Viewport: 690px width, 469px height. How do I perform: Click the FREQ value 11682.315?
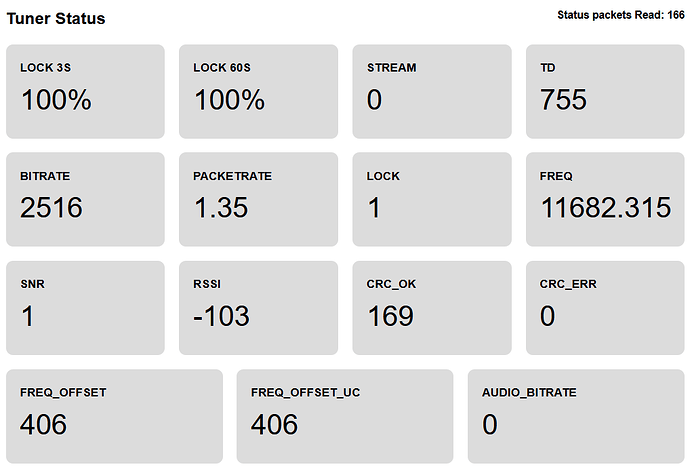point(605,208)
